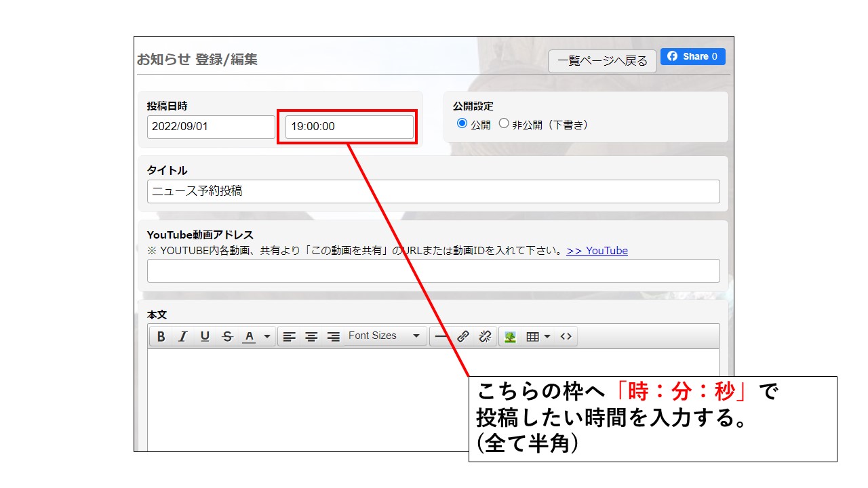Screen dimensions: 868x488
Task: Open source code view
Action: click(566, 337)
